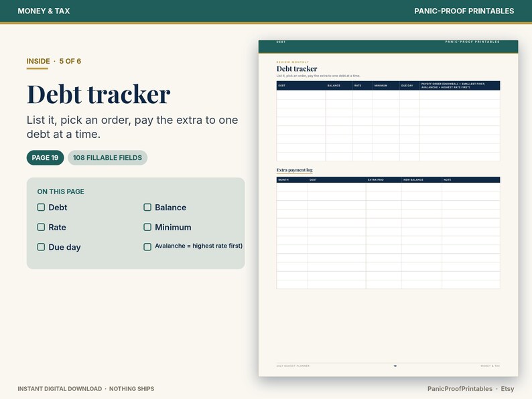The image size is (532, 399).
Task: Open the Debt tracker page preview thumbnail
Action: (x=388, y=208)
